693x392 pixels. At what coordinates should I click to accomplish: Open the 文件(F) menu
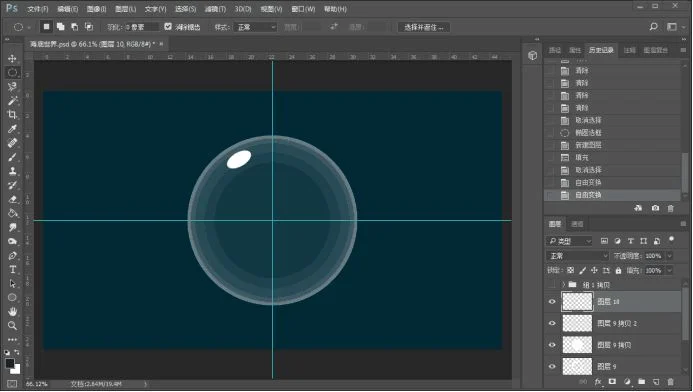[x=38, y=9]
